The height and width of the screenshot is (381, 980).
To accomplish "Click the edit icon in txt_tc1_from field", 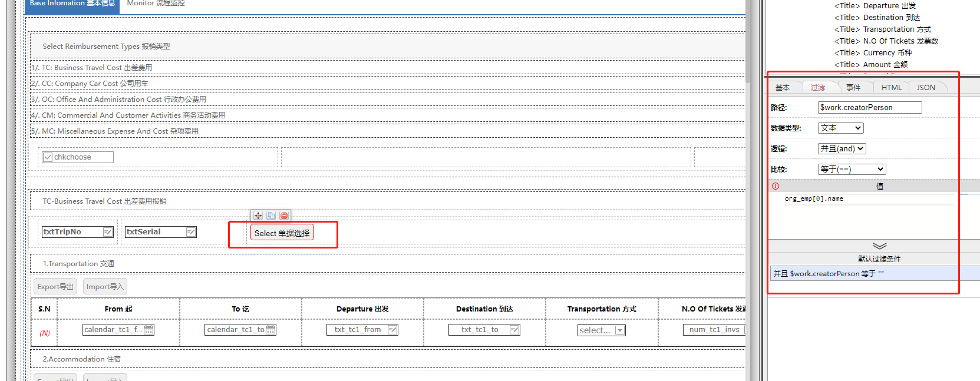I will [x=392, y=330].
